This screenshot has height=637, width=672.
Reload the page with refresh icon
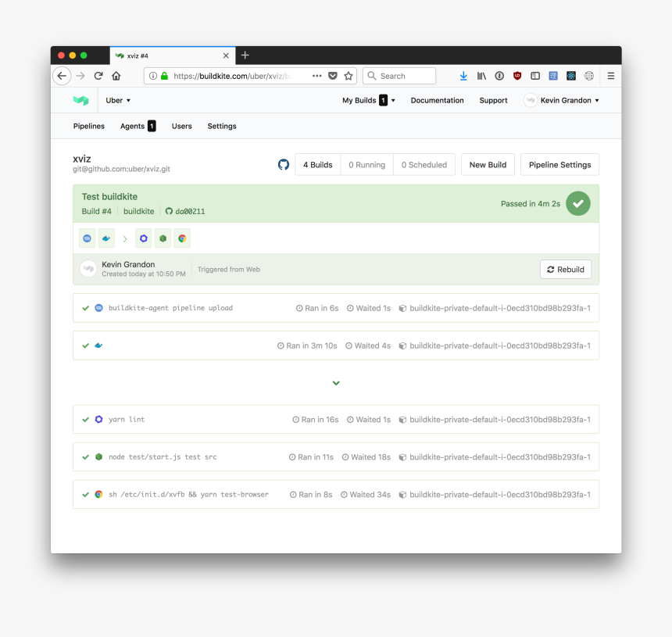[98, 76]
